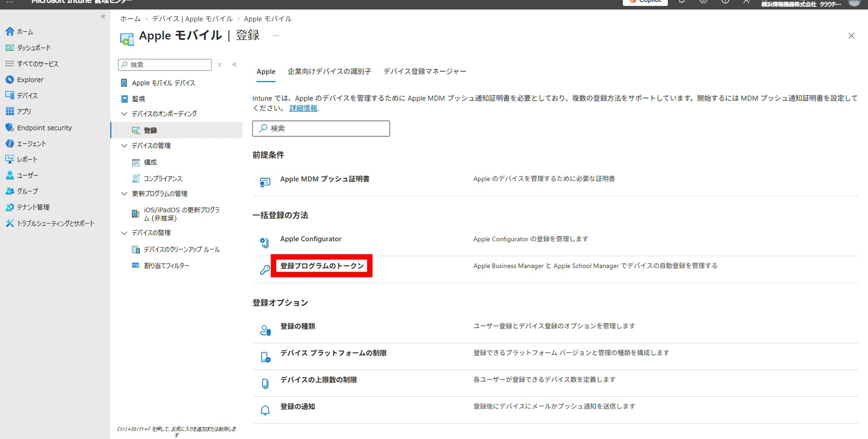
Task: Click the デバイス プラットフォームの制限 icon
Action: pos(265,357)
